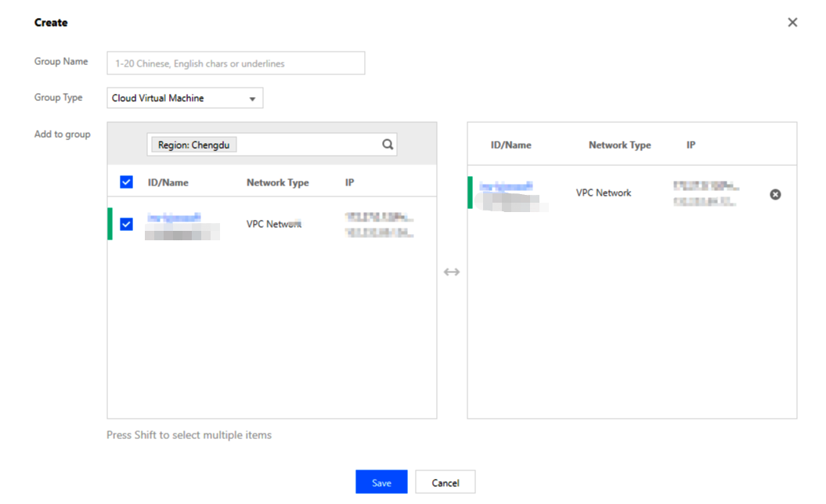Click the search magnifier icon

[387, 145]
